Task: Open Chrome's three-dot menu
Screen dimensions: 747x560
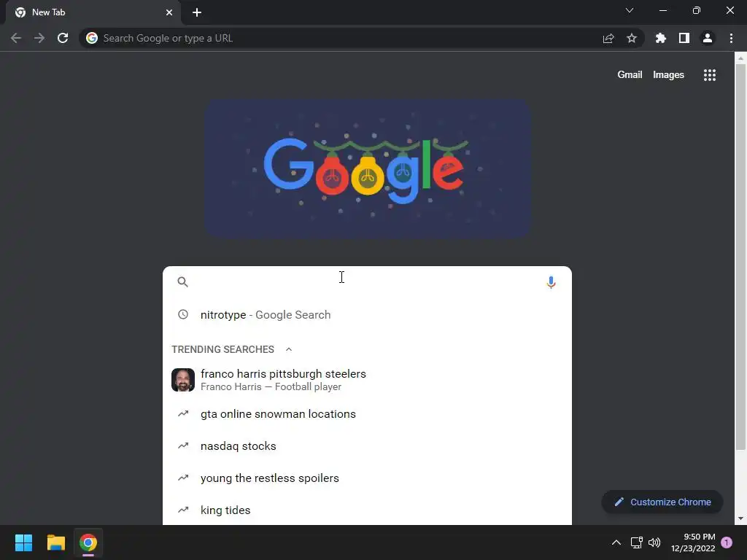Action: click(x=731, y=38)
